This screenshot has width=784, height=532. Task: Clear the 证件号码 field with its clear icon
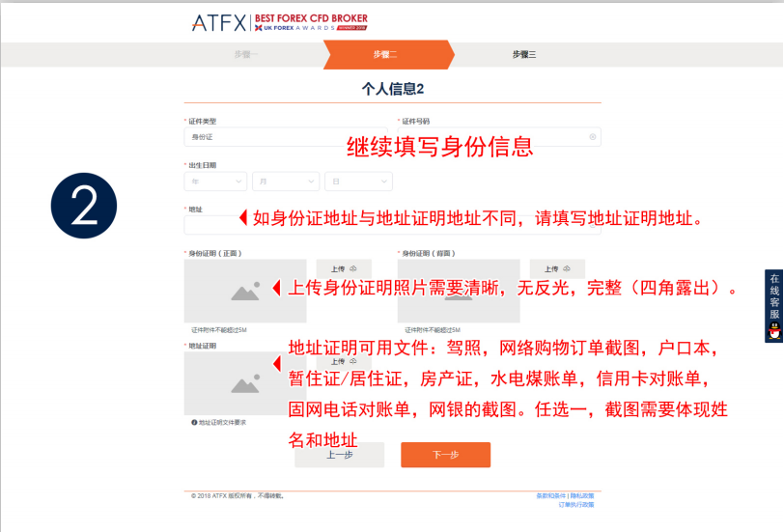pos(593,137)
